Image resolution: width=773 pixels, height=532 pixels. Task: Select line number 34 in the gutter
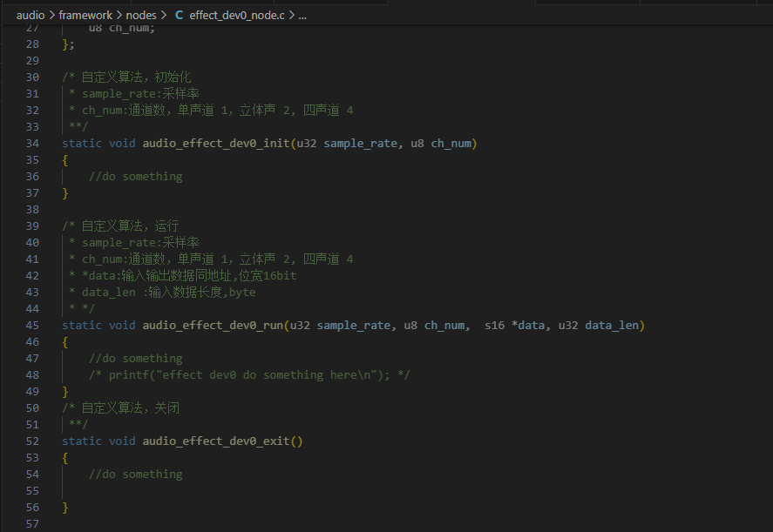pos(32,144)
